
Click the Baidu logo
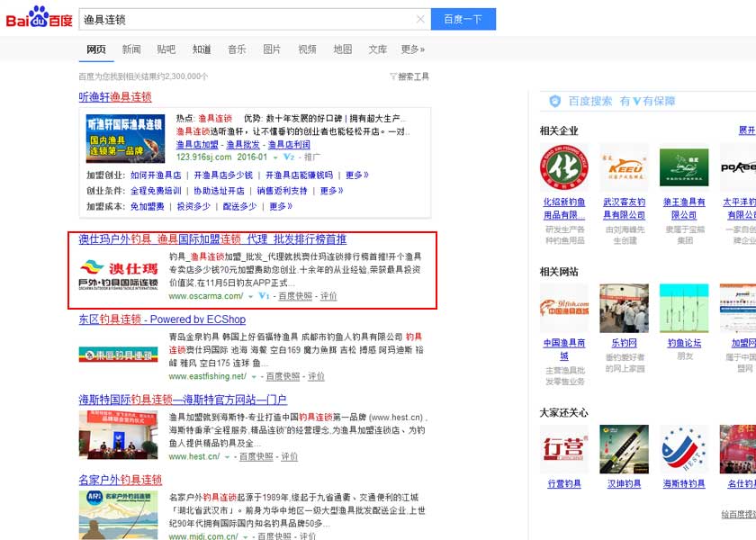(x=39, y=17)
